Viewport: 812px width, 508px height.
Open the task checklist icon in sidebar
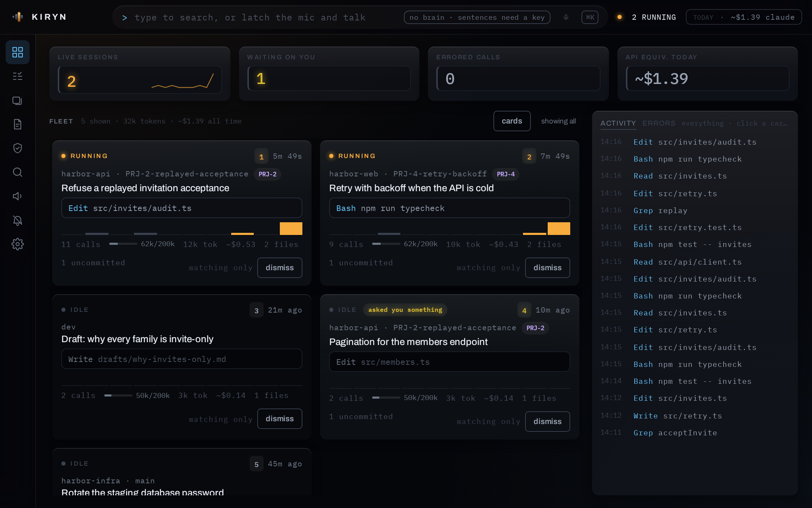coord(18,76)
